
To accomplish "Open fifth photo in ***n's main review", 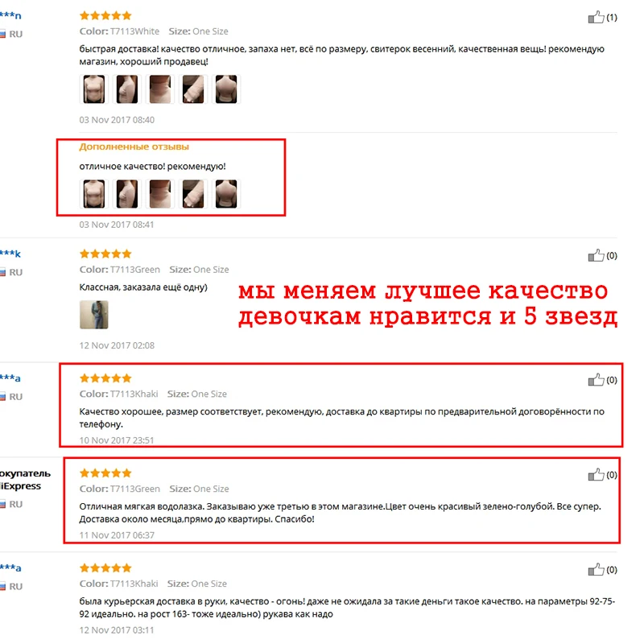I will 226,89.
